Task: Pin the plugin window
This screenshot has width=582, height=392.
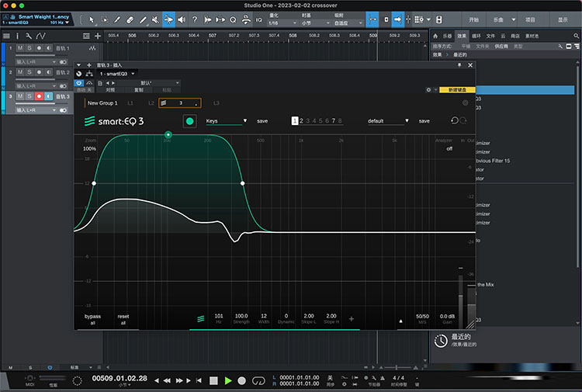Action: (459, 65)
